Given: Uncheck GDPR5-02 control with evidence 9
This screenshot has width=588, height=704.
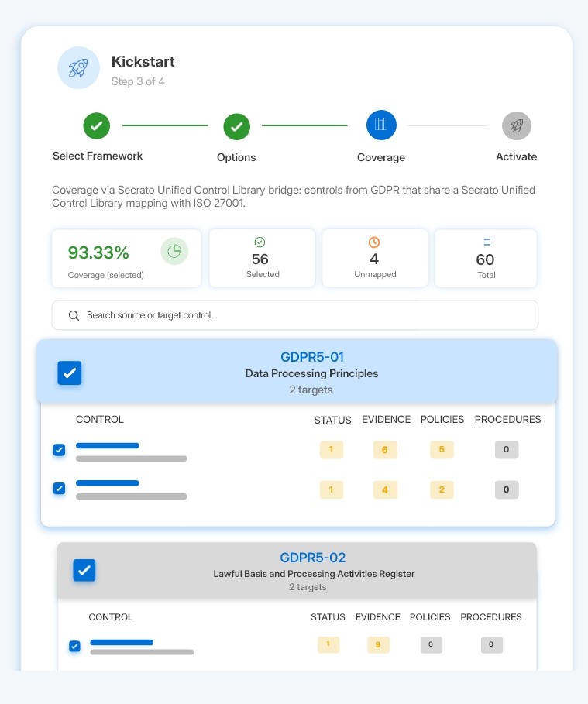Looking at the screenshot, I should coord(74,646).
